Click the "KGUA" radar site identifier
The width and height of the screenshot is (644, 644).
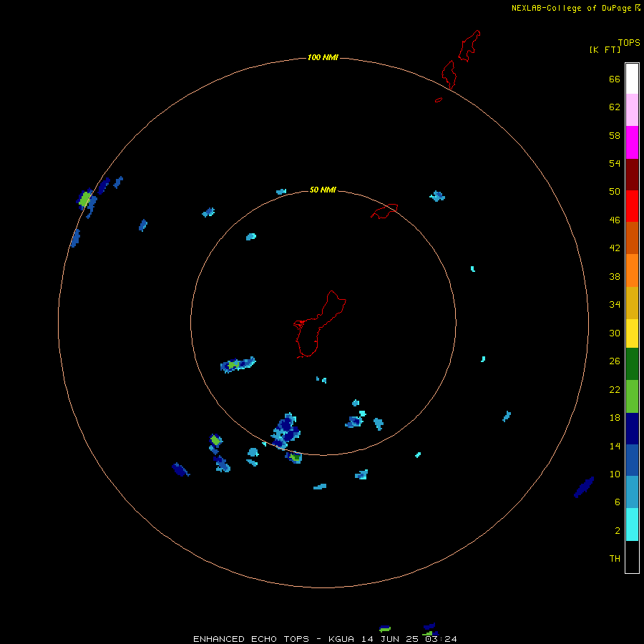click(341, 639)
